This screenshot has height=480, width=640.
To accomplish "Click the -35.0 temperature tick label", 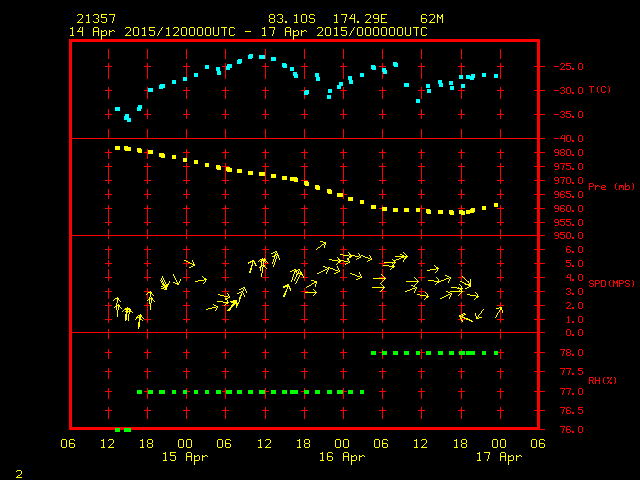I will pyautogui.click(x=569, y=115).
